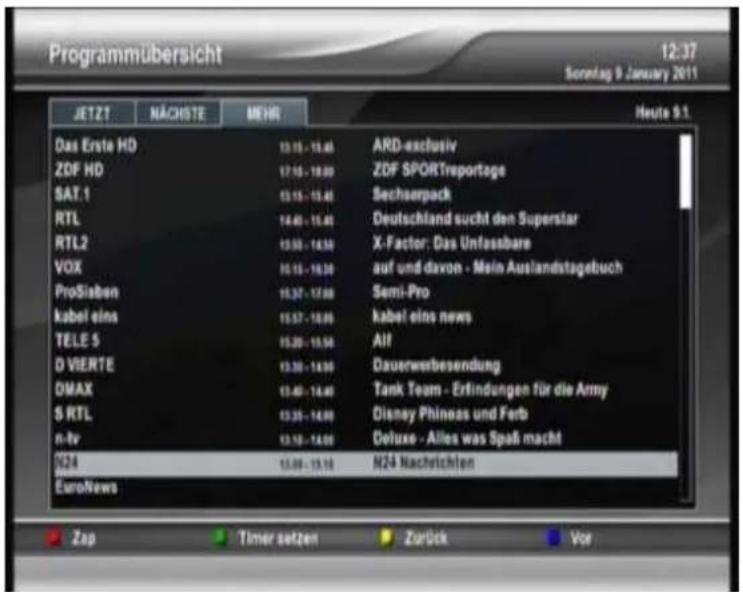The image size is (743, 592).
Task: Click the ZDF SPORTreportage programme
Action: click(439, 170)
